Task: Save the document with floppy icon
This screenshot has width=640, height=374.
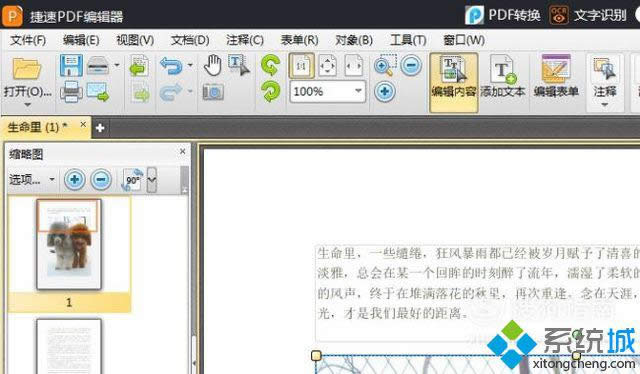Action: click(71, 65)
